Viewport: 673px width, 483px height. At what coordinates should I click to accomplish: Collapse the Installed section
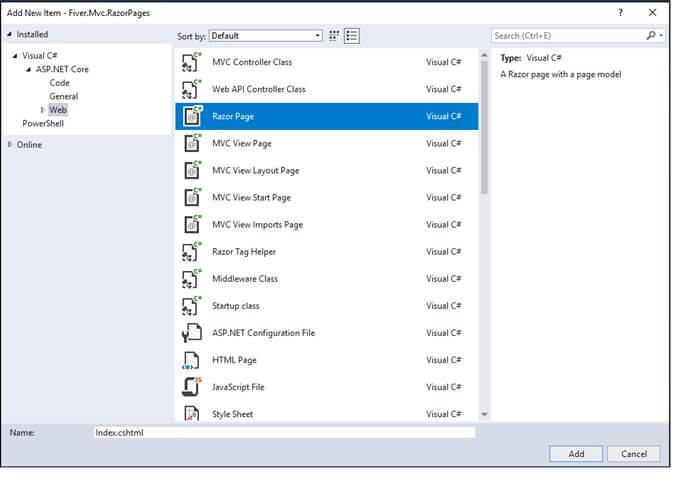9,34
